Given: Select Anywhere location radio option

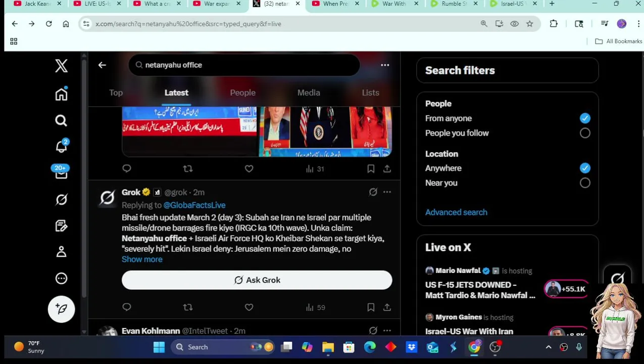Looking at the screenshot, I should [585, 168].
